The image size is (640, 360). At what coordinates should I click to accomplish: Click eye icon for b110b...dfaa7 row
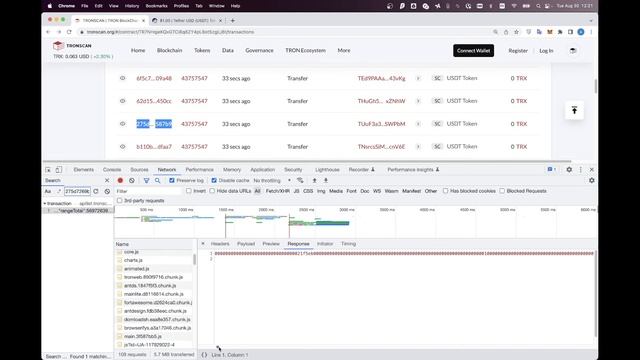point(122,147)
